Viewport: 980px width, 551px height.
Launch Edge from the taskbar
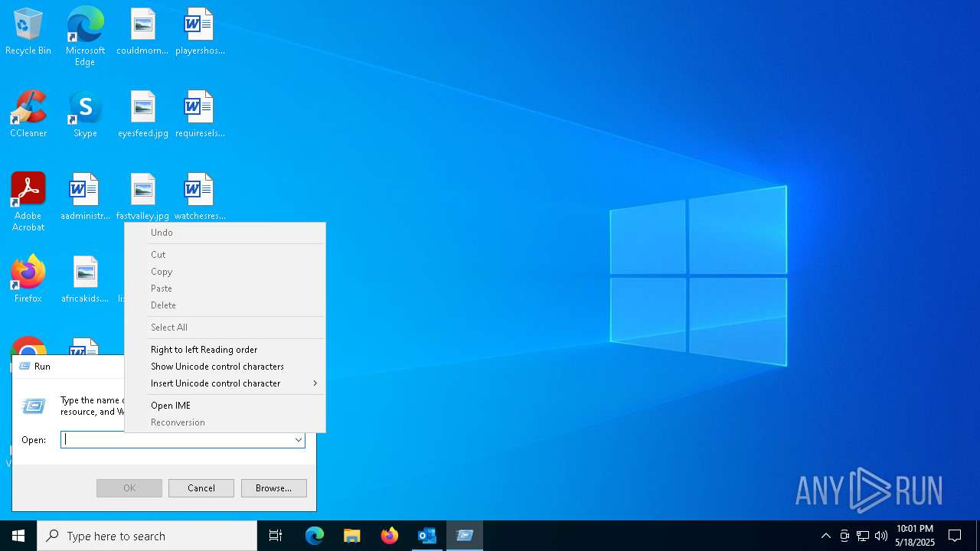tap(315, 536)
